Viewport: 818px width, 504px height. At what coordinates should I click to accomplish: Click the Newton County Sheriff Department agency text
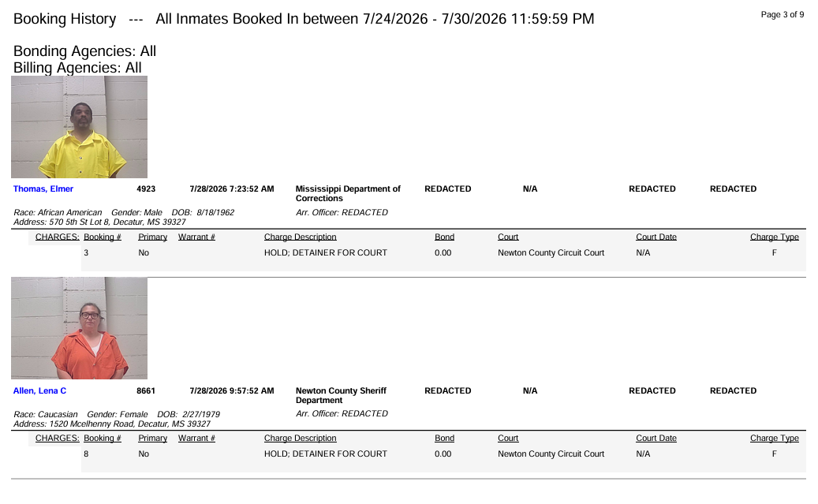coord(342,395)
